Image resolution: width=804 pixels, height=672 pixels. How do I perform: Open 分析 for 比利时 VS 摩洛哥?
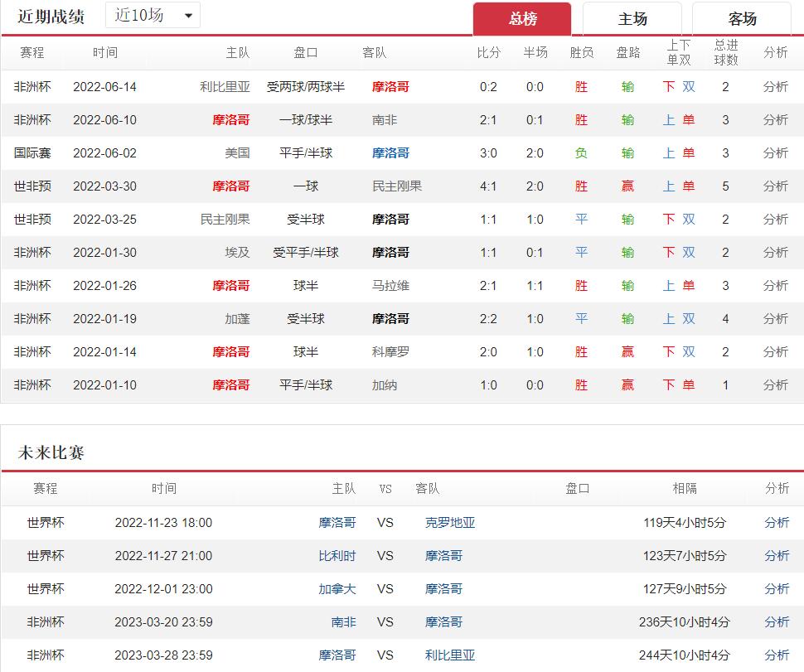pos(777,556)
